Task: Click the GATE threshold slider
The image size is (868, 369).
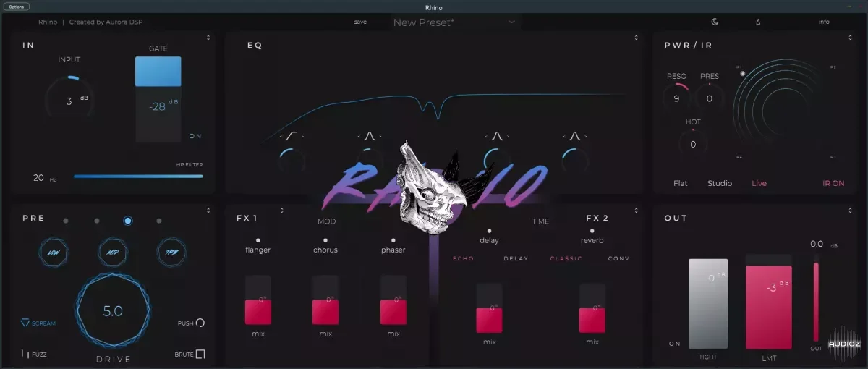Action: tap(158, 98)
